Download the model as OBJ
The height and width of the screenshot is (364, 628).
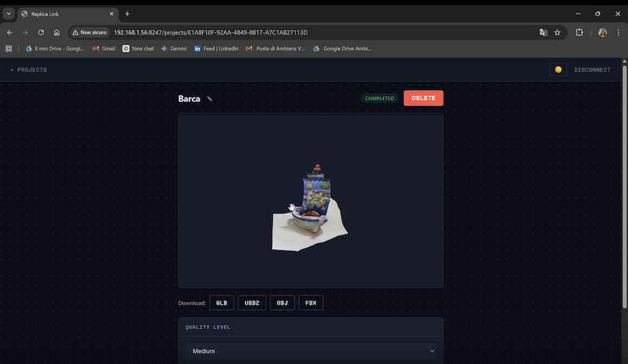point(283,303)
